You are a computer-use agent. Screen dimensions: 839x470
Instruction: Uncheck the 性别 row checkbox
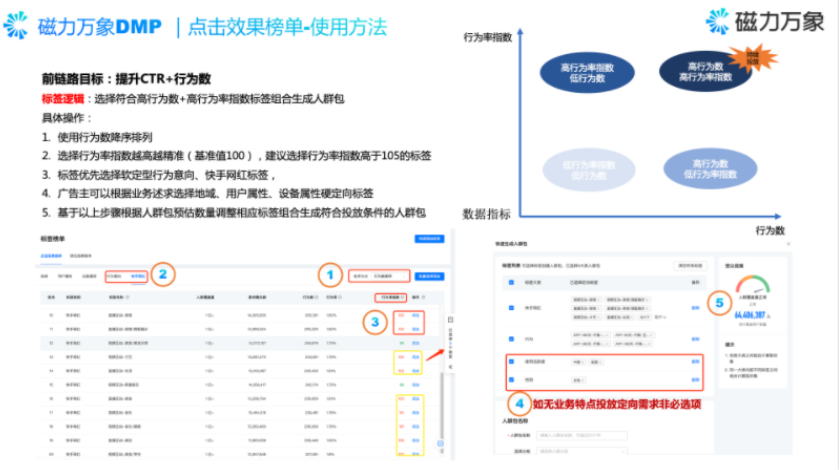(x=511, y=380)
